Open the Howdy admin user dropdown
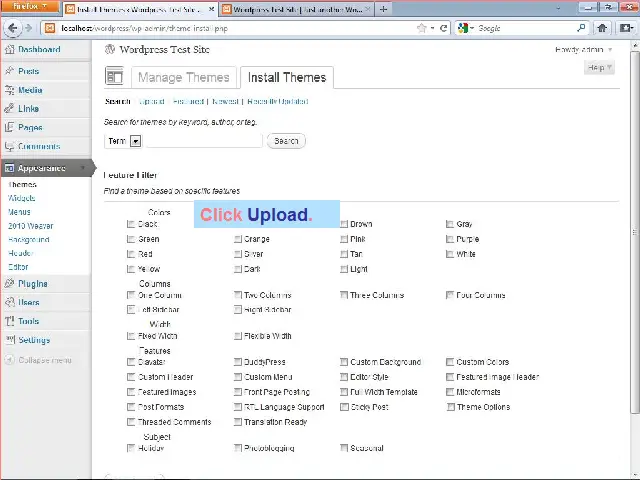Screen dimensions: 640x480 point(584,50)
